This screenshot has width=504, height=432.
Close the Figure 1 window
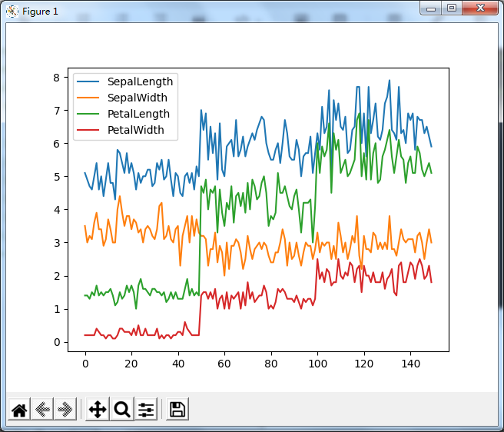click(x=480, y=8)
